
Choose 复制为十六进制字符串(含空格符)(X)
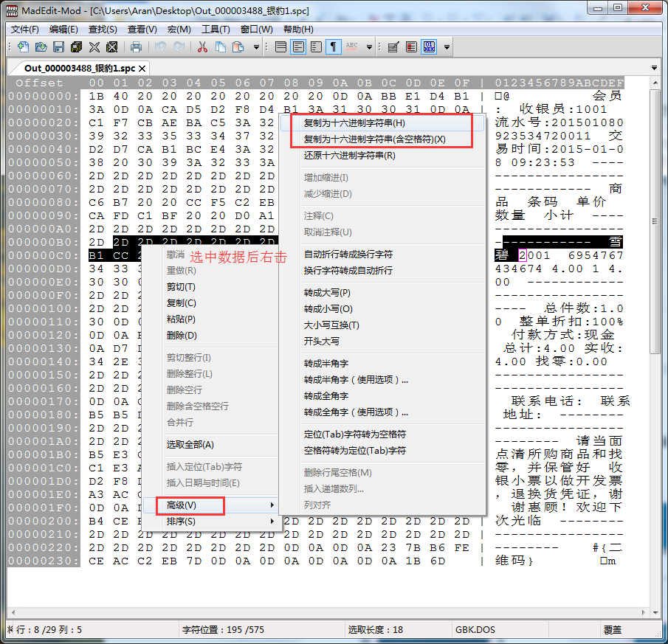click(x=382, y=139)
